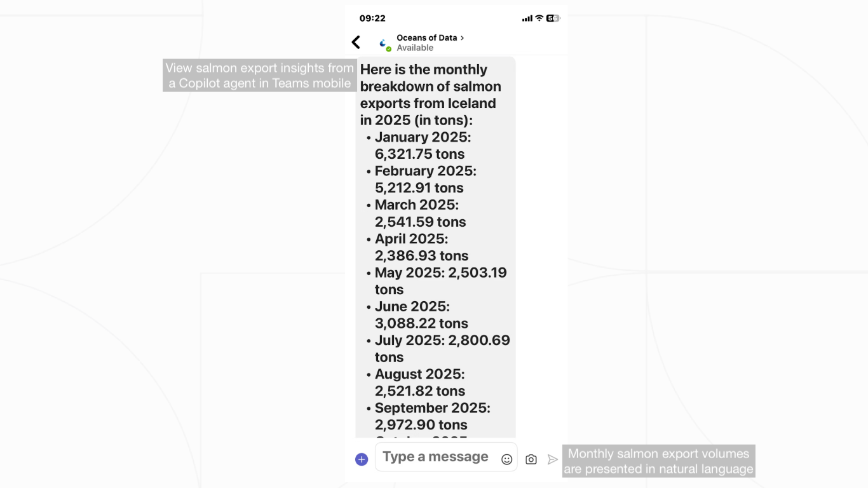Select the January 2025 bullet line
Viewport: 868px width, 488px height.
point(423,146)
